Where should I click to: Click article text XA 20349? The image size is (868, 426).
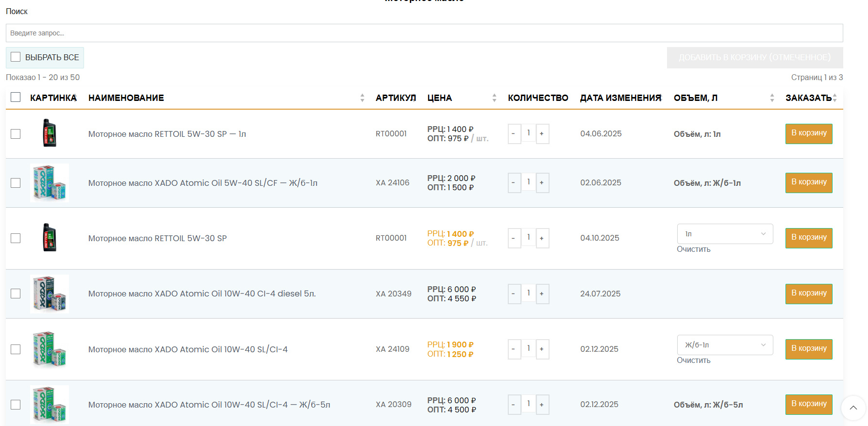coord(394,294)
